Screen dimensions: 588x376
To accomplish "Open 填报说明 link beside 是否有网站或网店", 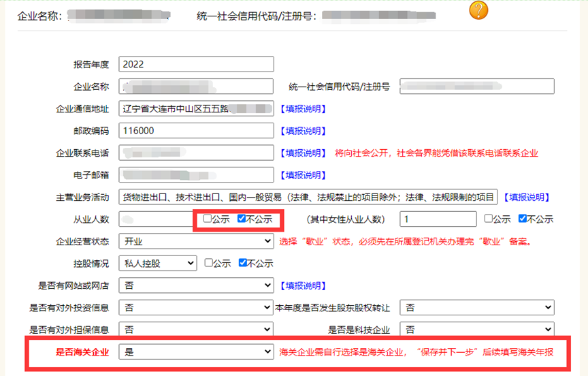I will 304,285.
